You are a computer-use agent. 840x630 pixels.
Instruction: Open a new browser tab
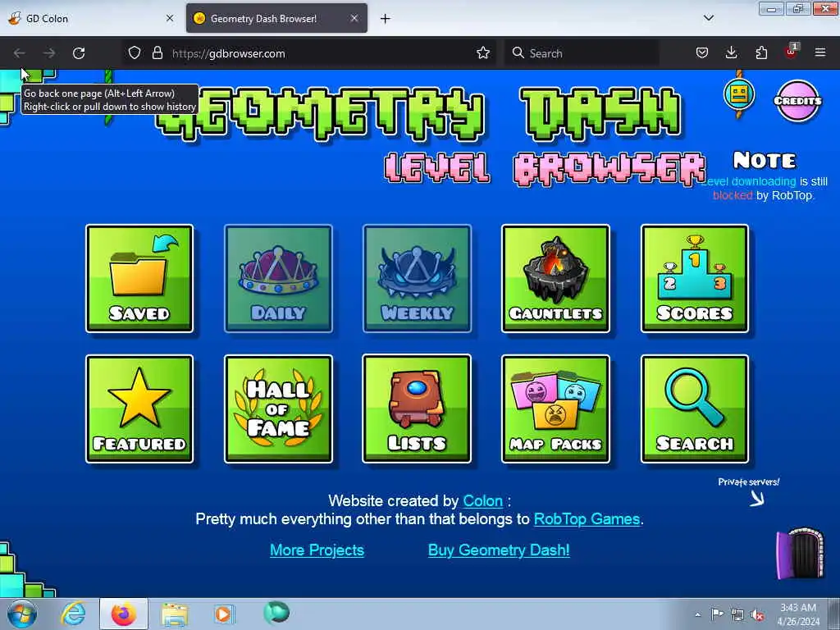tap(385, 19)
